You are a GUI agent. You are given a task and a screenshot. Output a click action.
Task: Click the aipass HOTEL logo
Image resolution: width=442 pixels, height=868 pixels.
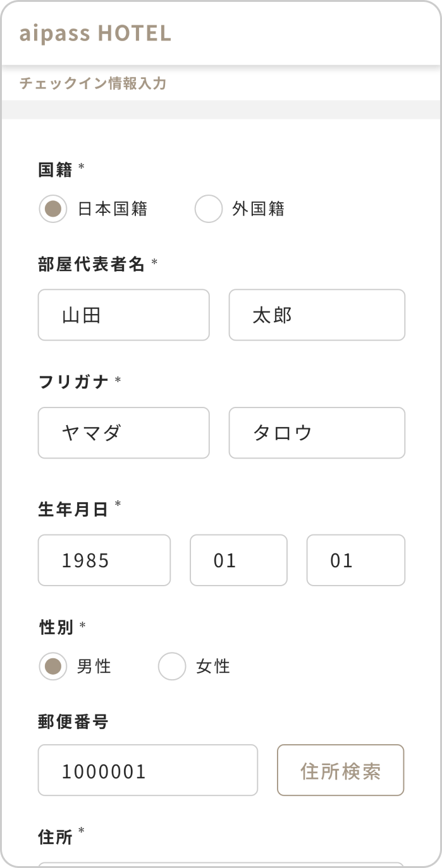pyautogui.click(x=95, y=33)
